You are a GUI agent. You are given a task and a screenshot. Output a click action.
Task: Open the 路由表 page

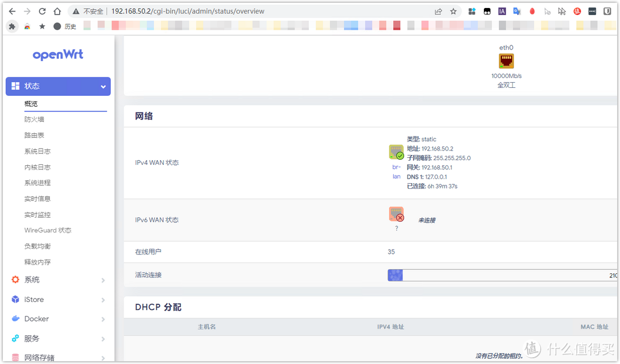tap(34, 135)
